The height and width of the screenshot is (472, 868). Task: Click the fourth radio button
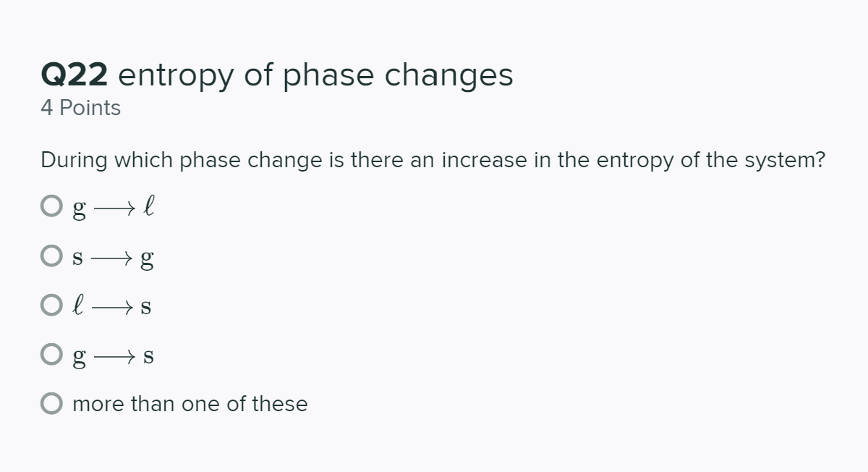(51, 354)
